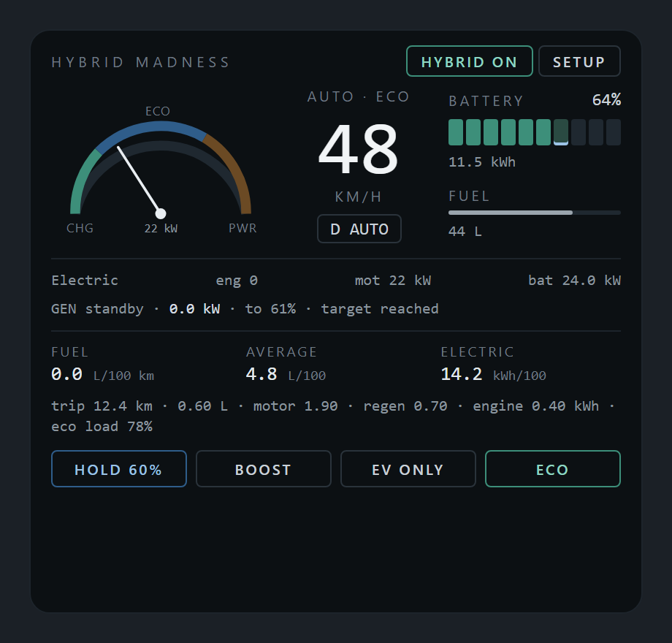The height and width of the screenshot is (643, 672).
Task: Click the 0.0 L/100 km fuel value
Action: (x=102, y=374)
